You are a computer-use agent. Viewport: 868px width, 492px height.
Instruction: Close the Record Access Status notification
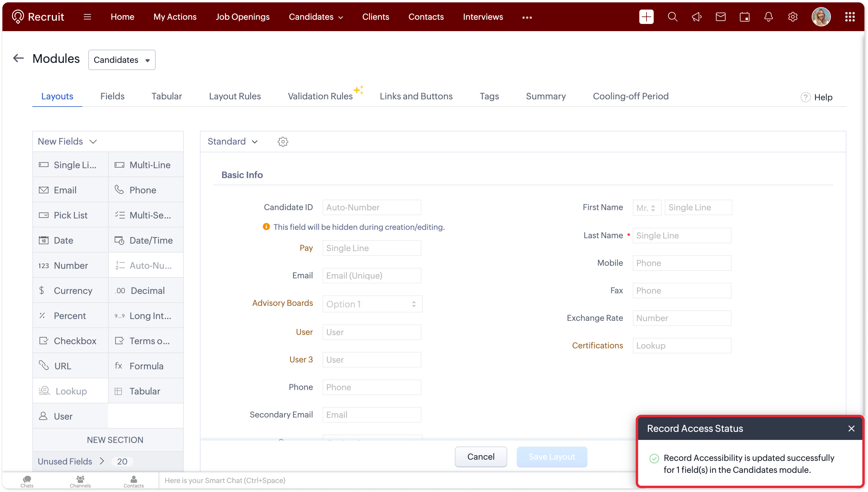tap(851, 428)
